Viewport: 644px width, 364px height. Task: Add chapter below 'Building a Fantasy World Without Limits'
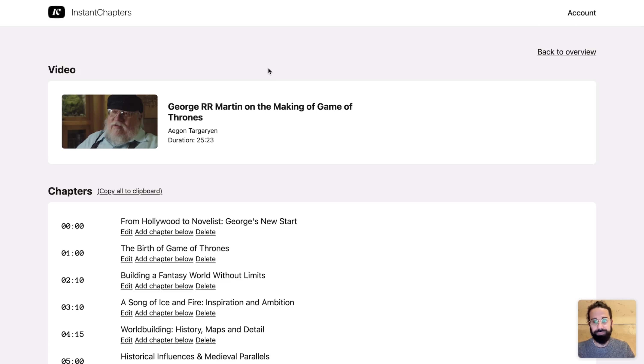pos(164,286)
